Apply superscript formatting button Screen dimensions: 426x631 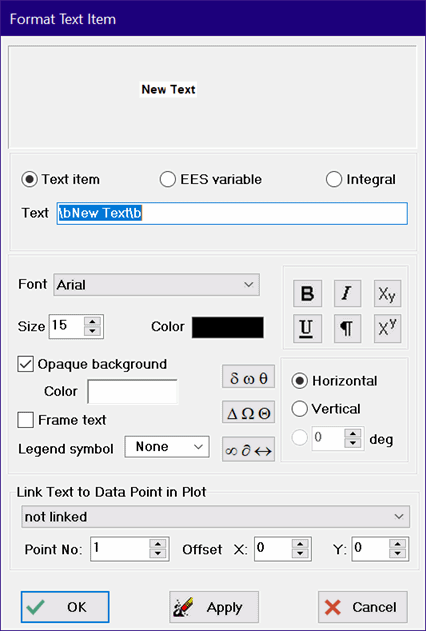point(387,328)
